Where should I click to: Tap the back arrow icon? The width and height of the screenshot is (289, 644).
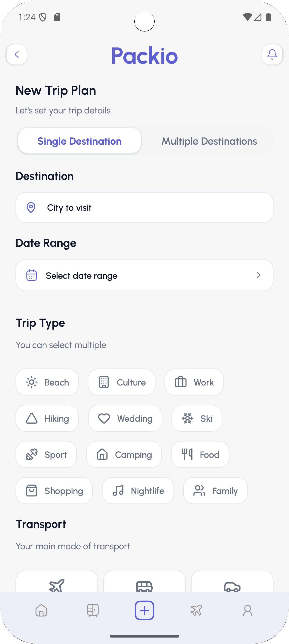[17, 54]
